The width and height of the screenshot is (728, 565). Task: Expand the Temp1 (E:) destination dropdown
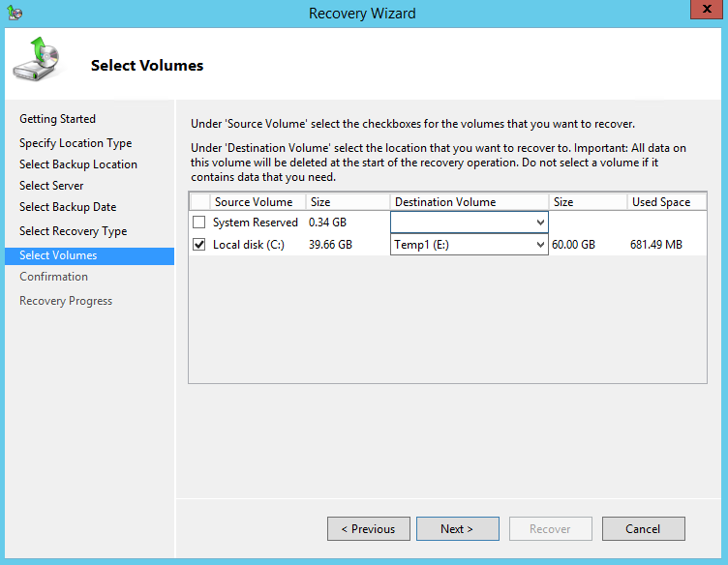(539, 245)
